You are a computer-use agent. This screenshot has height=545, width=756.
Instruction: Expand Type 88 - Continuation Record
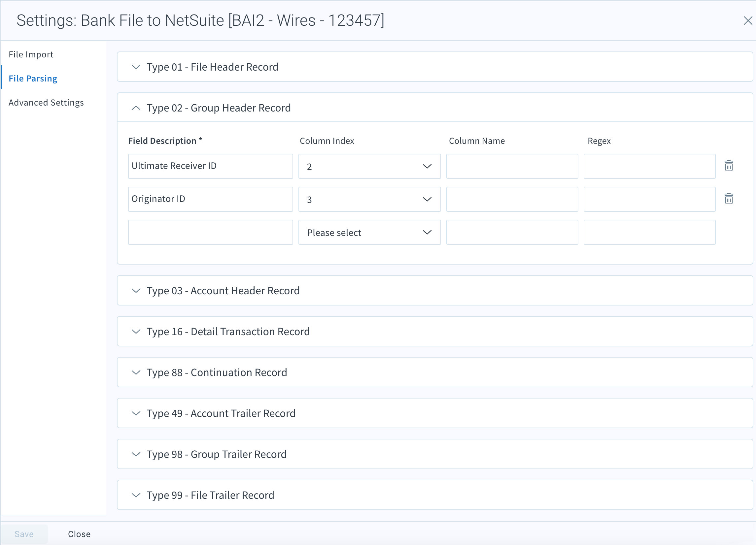coord(136,372)
